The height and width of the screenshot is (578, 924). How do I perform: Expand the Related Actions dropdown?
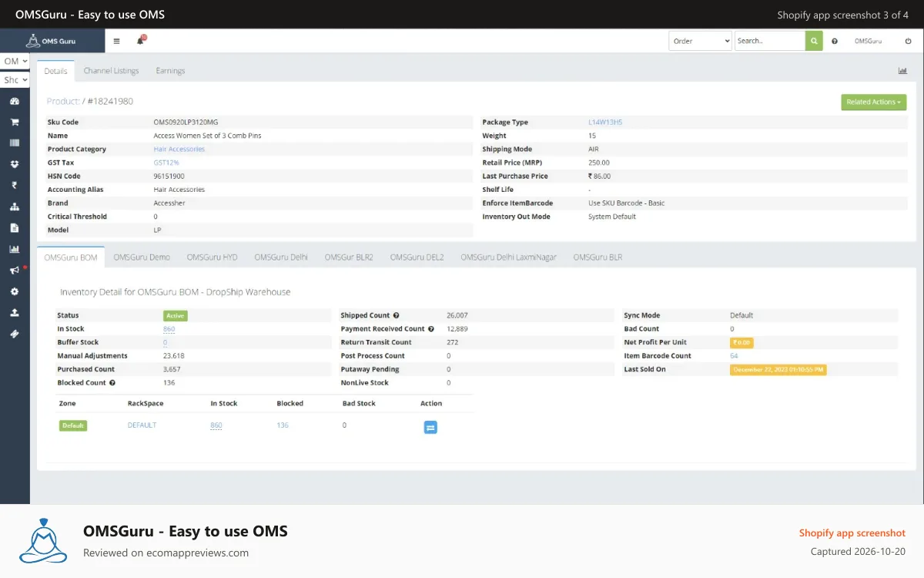(x=874, y=102)
